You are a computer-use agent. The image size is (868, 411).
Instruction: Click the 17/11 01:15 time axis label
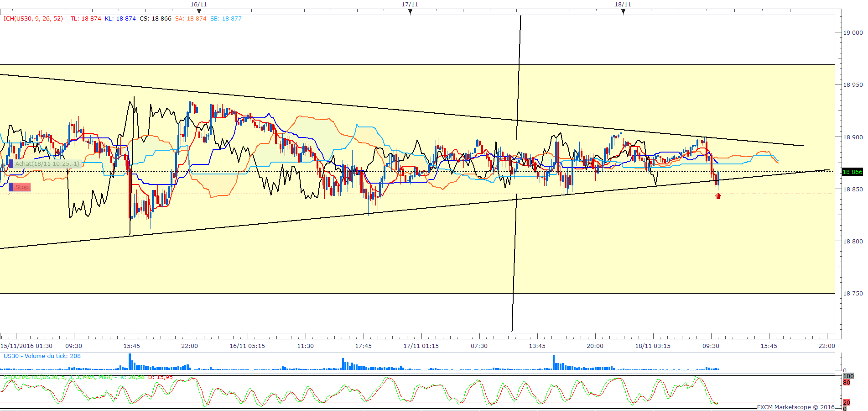pyautogui.click(x=421, y=346)
